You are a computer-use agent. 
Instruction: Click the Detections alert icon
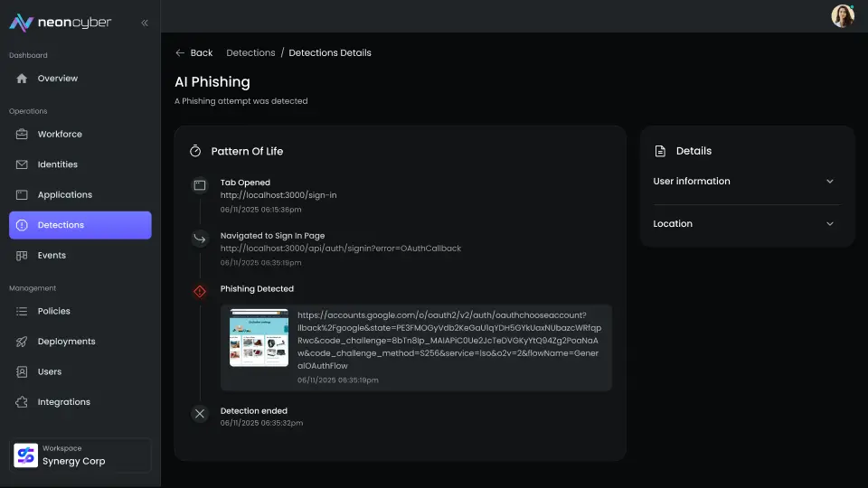22,225
